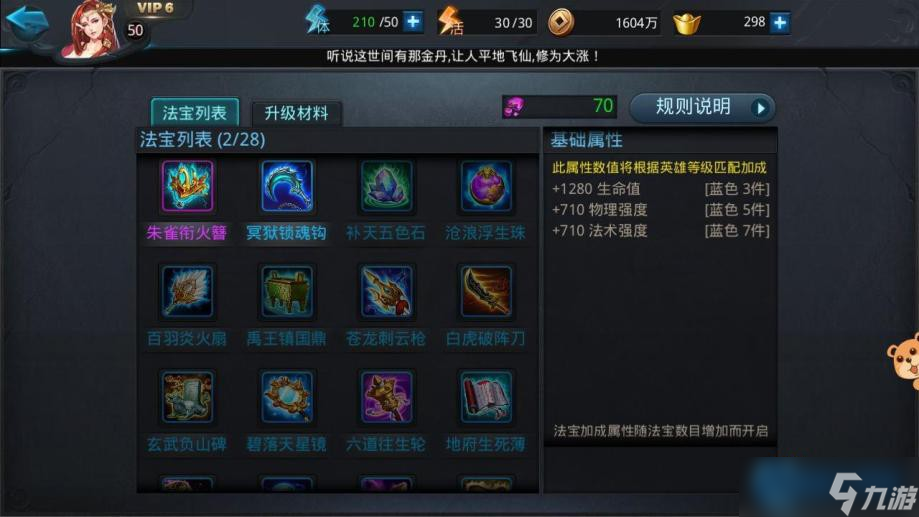Screen dimensions: 919x517
Task: Expand rules via the 规则说明 arrow
Action: click(760, 108)
